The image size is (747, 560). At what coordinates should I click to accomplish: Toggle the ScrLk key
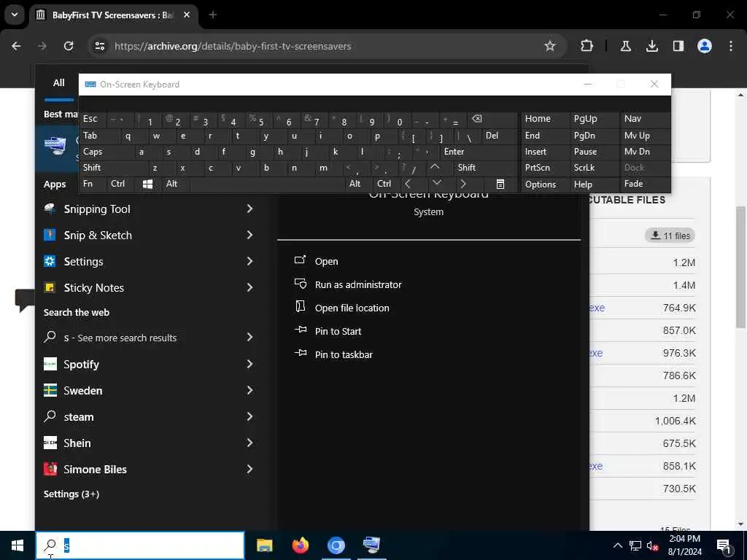[593, 168]
